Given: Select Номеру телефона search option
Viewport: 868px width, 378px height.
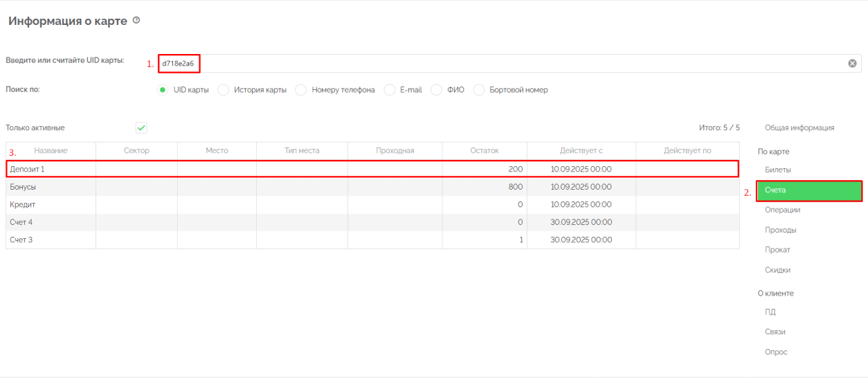Looking at the screenshot, I should click(x=301, y=90).
